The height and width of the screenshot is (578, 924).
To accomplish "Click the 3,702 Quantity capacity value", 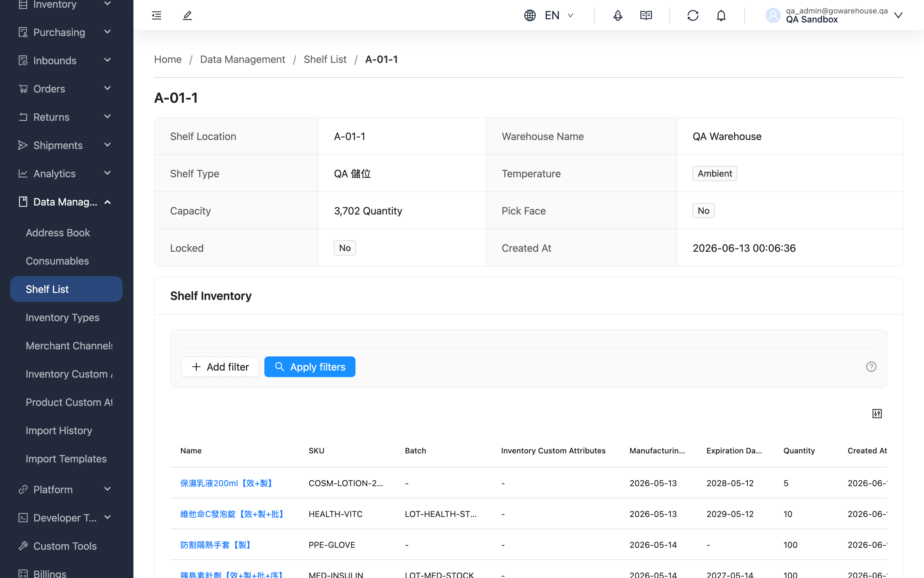I will [x=368, y=211].
